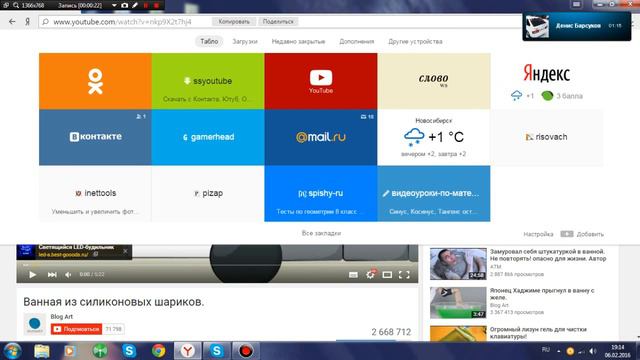Screen dimensions: 640x360
Task: Open the risovach tile
Action: (x=547, y=137)
